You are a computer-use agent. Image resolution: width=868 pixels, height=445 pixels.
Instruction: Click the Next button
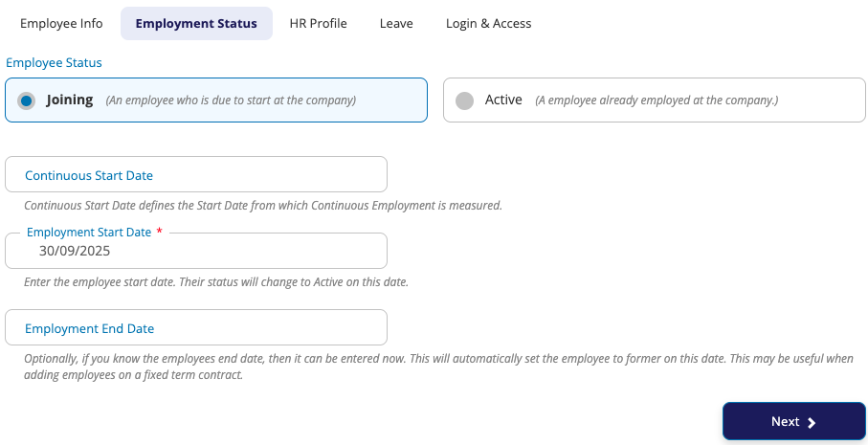point(793,421)
